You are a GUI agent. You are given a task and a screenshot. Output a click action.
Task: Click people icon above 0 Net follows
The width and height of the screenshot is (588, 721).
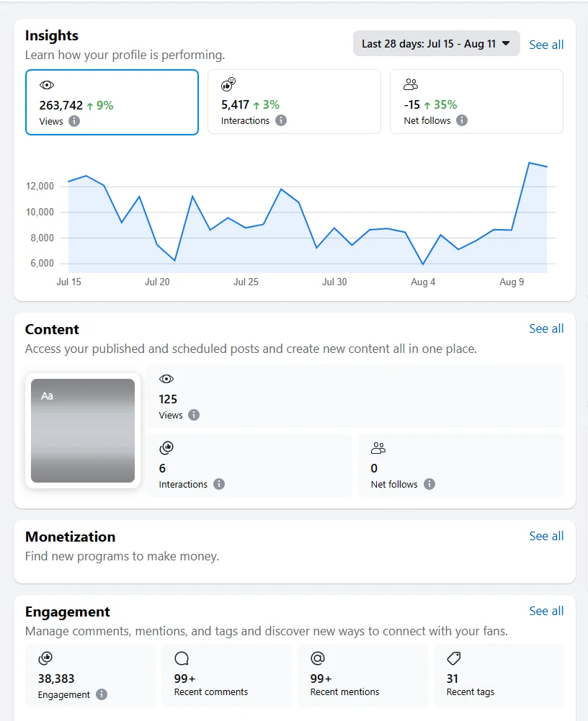pos(378,448)
